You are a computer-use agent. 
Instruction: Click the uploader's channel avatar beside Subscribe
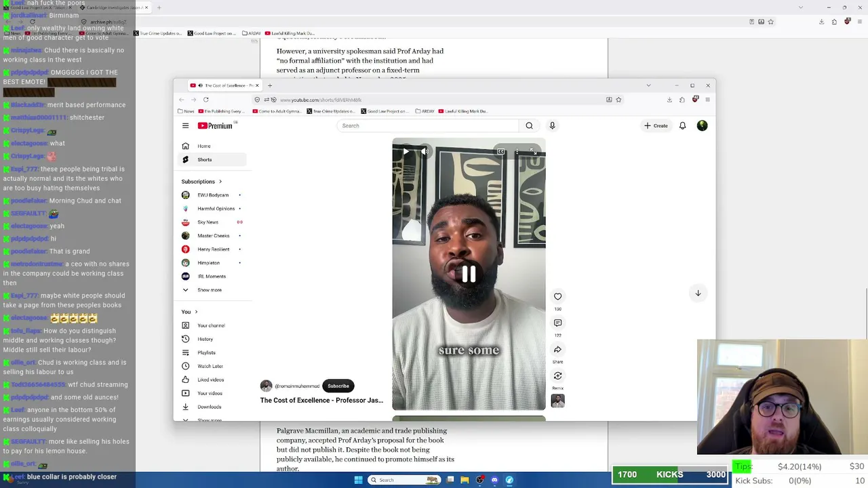266,386
